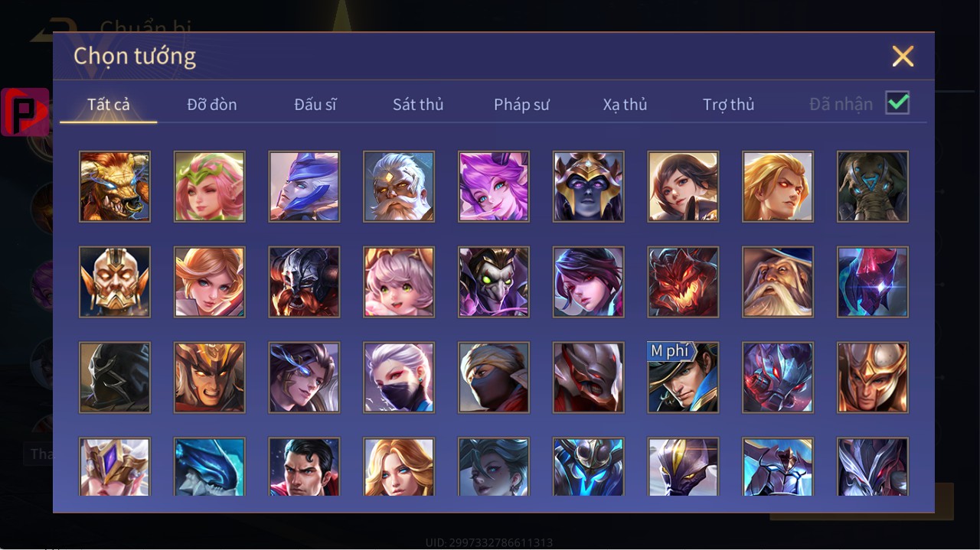Select the elephant hero portrait

[x=873, y=187]
